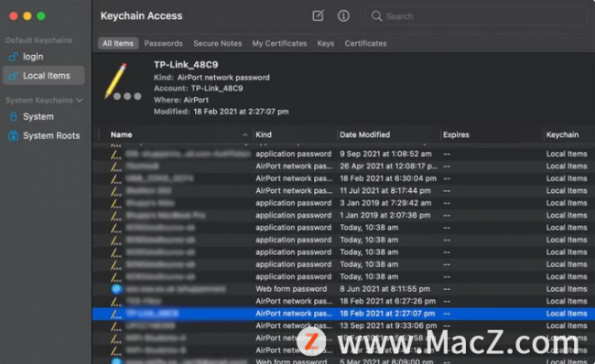Select row modified 26 Apr 2021
Viewport: 595px width, 364px height.
(343, 166)
